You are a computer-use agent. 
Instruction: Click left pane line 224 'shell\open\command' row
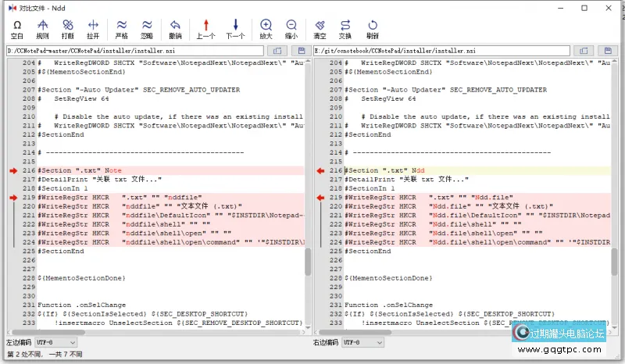(x=170, y=242)
